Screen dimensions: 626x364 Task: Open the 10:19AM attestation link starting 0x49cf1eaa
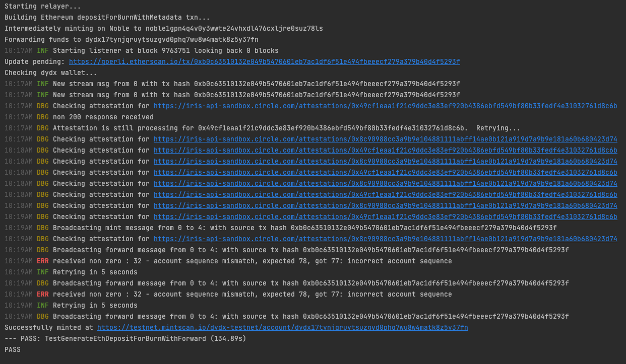(x=385, y=217)
